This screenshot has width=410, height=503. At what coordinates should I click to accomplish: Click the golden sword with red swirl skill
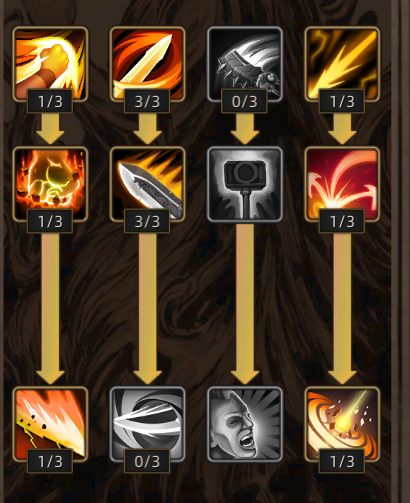(x=147, y=64)
